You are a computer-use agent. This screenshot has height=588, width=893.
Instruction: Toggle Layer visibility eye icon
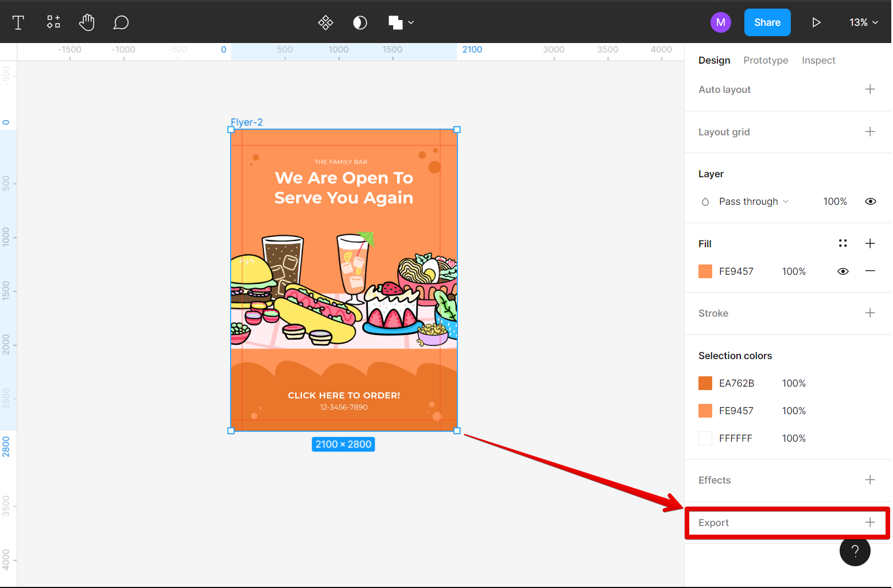pos(870,201)
